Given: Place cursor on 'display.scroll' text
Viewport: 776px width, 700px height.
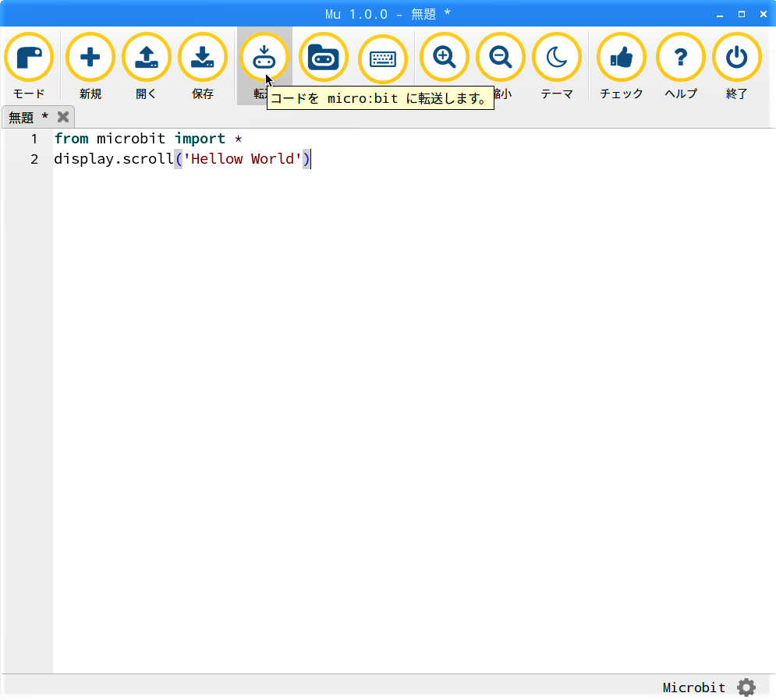Looking at the screenshot, I should pos(114,159).
